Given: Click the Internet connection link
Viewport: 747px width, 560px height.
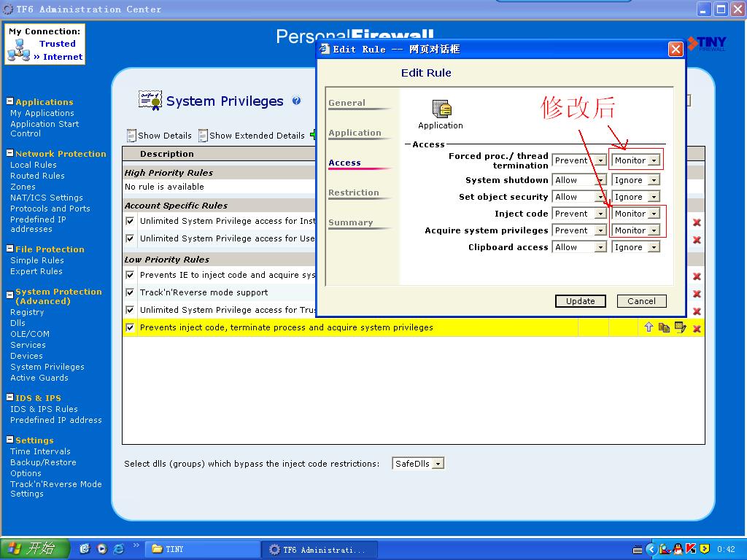Looking at the screenshot, I should (x=63, y=57).
